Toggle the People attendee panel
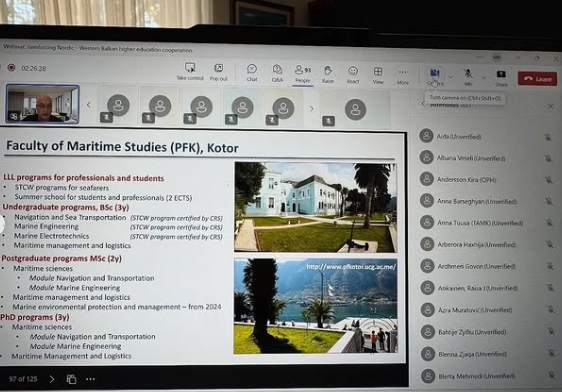 (x=303, y=73)
